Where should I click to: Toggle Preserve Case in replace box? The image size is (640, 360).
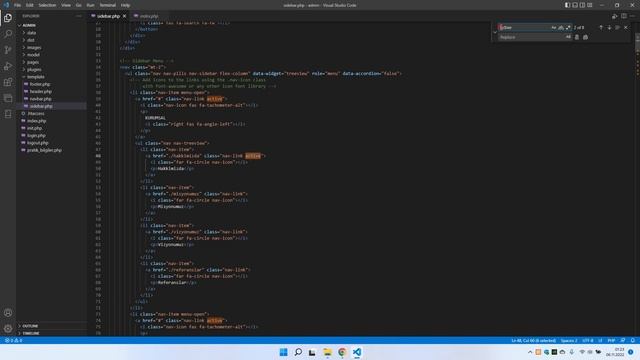568,37
